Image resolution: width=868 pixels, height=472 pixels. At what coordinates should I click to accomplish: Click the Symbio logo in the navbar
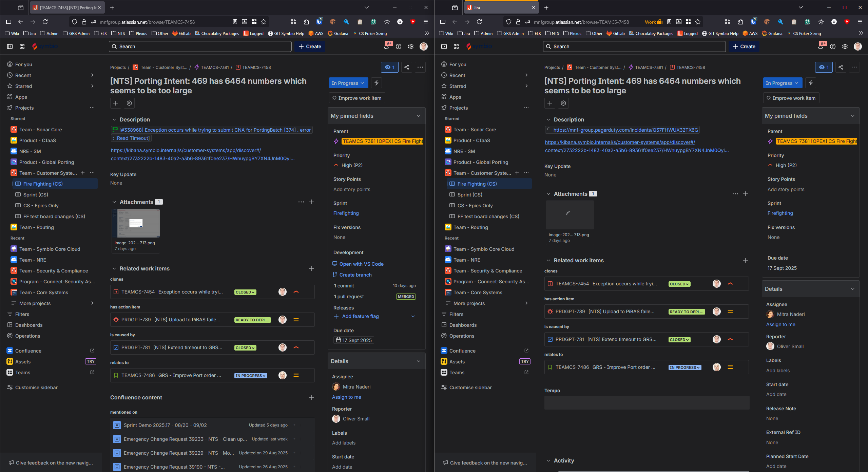45,46
